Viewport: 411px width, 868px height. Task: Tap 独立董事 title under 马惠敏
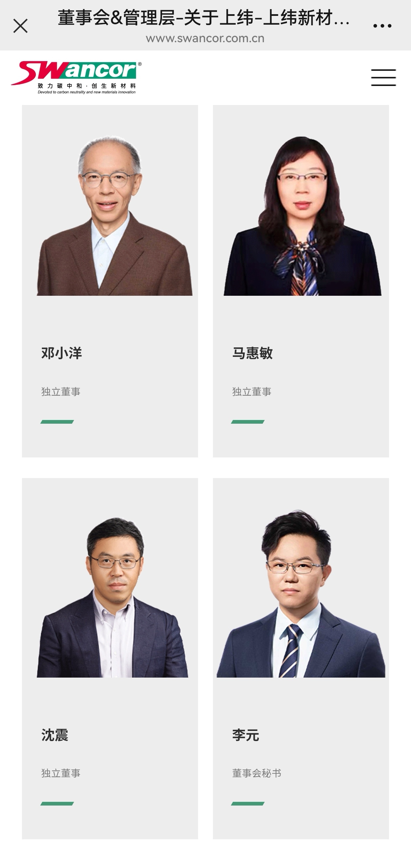pyautogui.click(x=252, y=392)
